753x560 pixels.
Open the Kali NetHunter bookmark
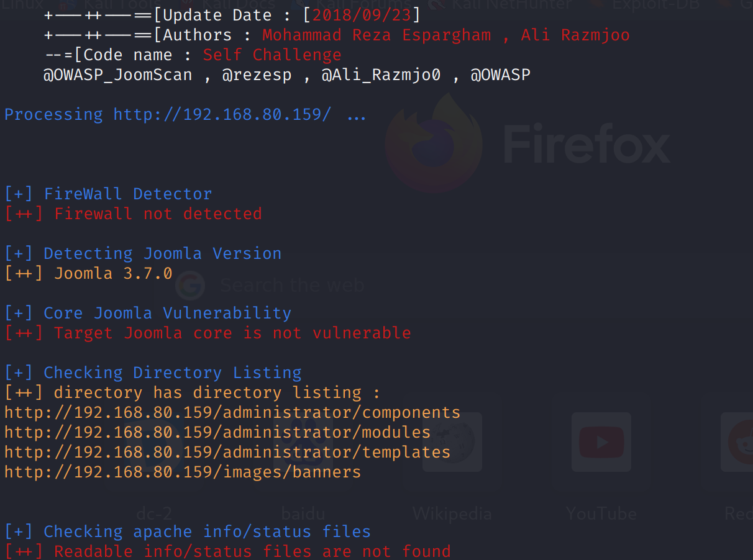509,4
